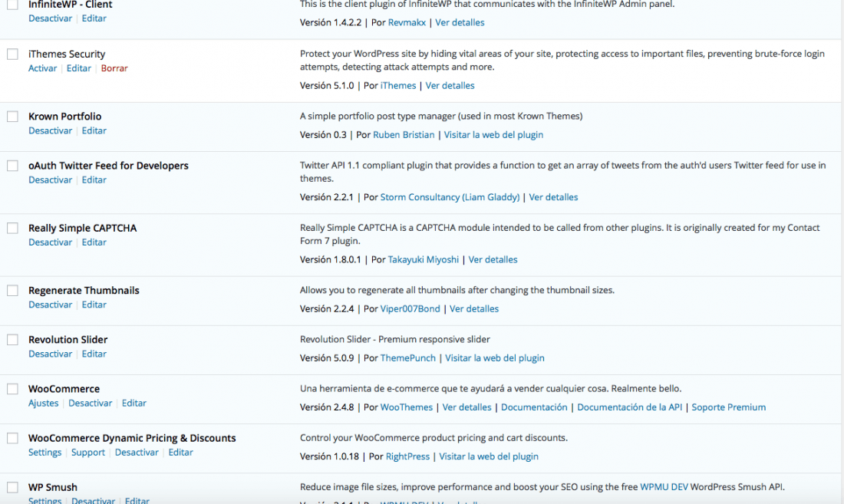Screen dimensions: 844x504
Task: Deactivate oAuth Twitter Feed for Developers
Action: coord(50,180)
